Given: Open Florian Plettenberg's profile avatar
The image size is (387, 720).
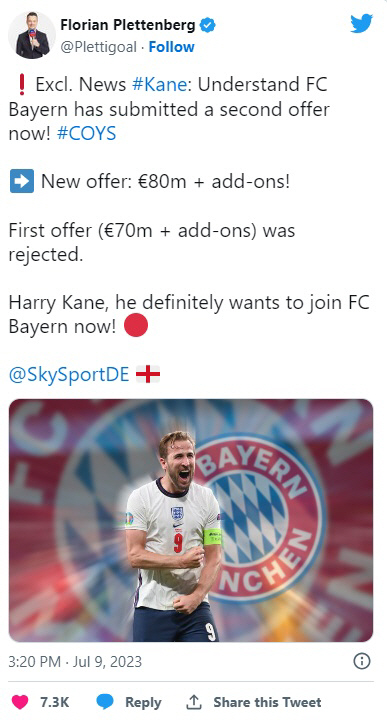Looking at the screenshot, I should click(32, 35).
